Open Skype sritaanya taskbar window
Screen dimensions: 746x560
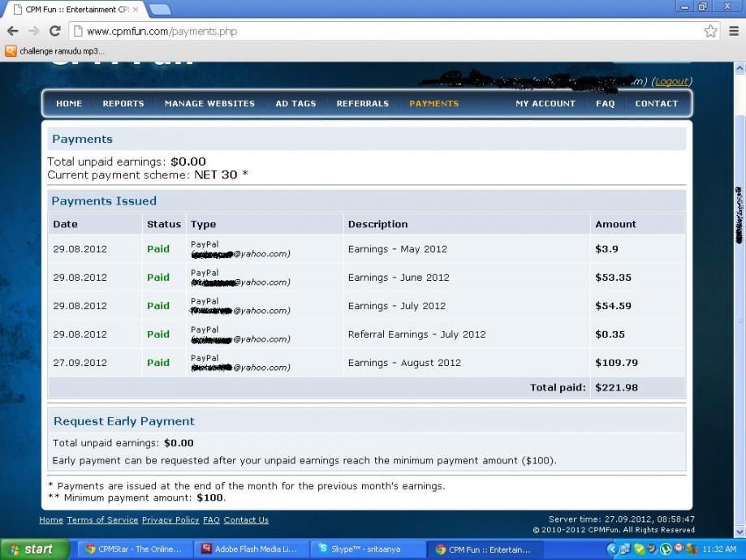[x=367, y=549]
